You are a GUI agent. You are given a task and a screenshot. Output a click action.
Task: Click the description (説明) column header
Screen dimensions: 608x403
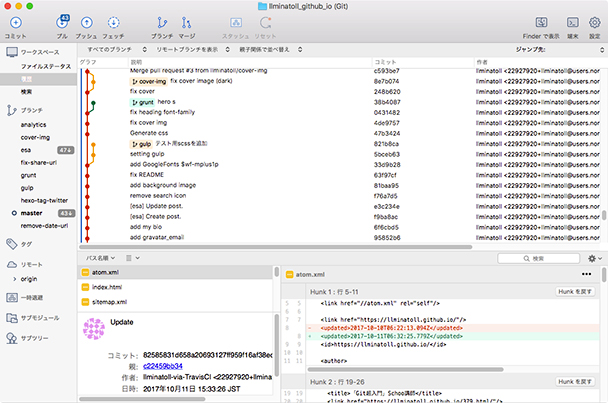250,62
